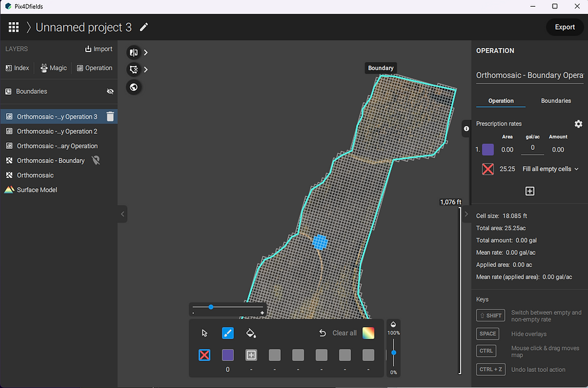This screenshot has width=588, height=388.
Task: Import a new layer
Action: [x=98, y=49]
